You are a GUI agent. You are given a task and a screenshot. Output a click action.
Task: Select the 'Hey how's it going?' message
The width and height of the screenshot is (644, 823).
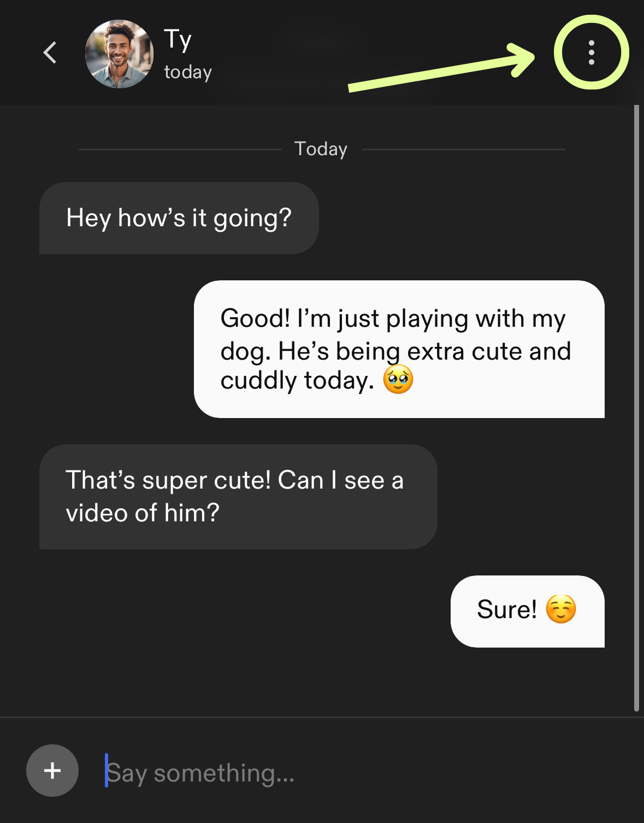click(x=179, y=218)
